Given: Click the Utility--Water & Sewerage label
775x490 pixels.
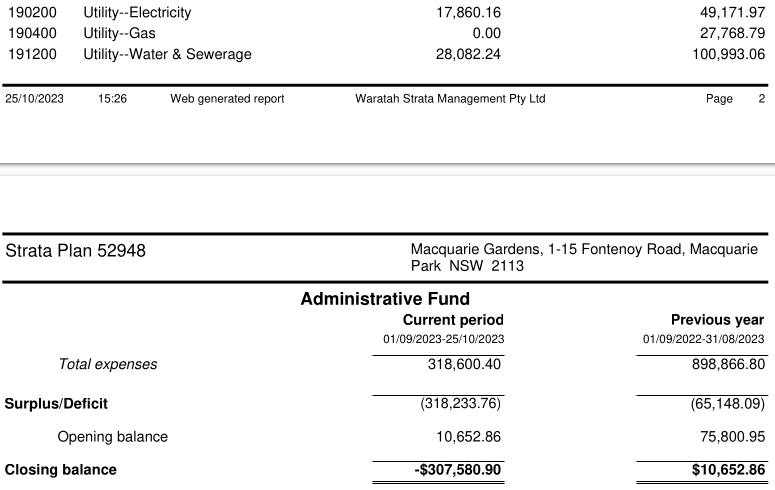Looking at the screenshot, I should [167, 54].
